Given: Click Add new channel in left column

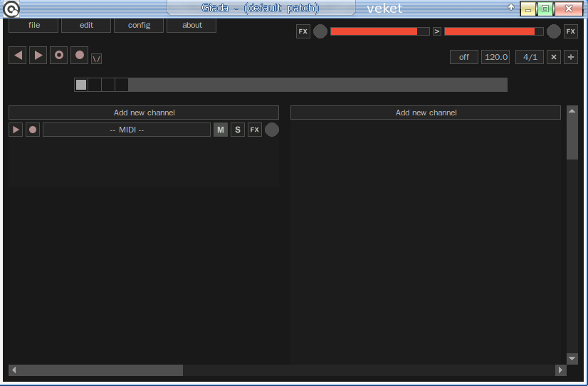Looking at the screenshot, I should (x=144, y=113).
